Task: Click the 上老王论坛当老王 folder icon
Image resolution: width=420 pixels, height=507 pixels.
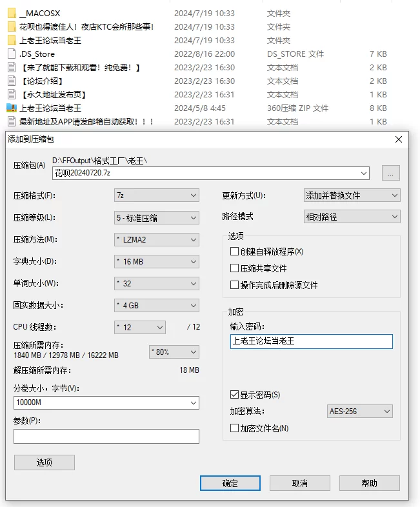Action: tap(12, 41)
